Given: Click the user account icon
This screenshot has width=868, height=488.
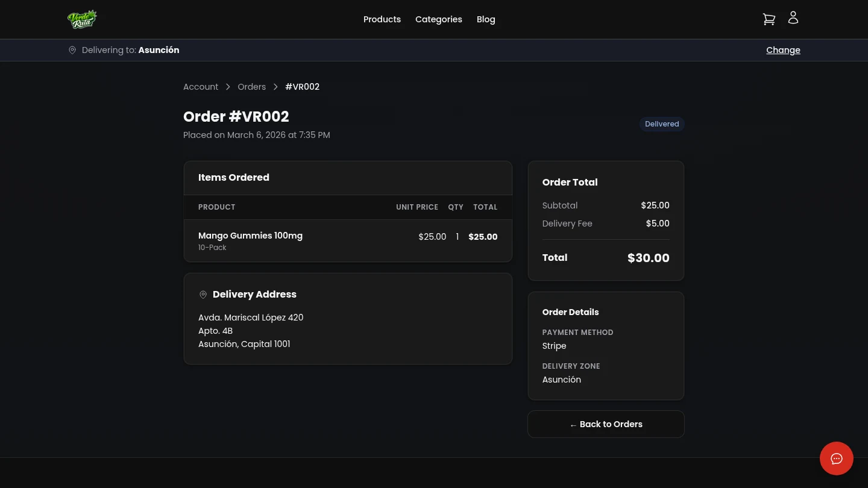Looking at the screenshot, I should [793, 17].
